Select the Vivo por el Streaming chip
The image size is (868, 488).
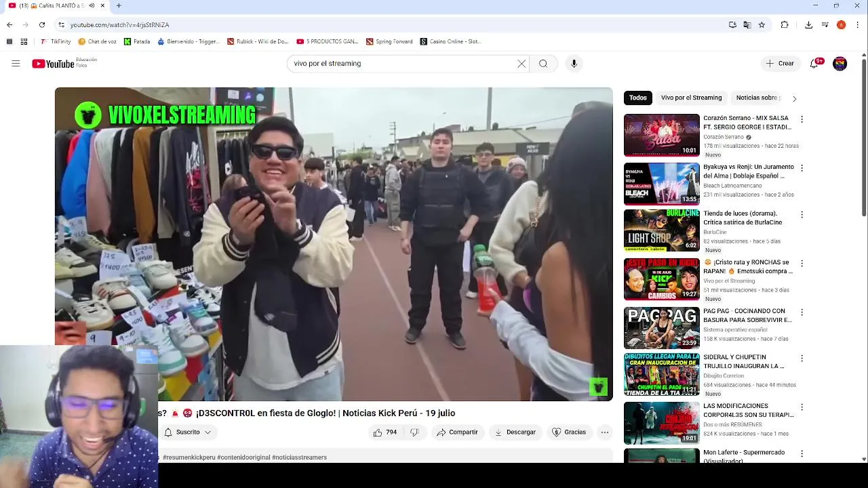tap(691, 98)
